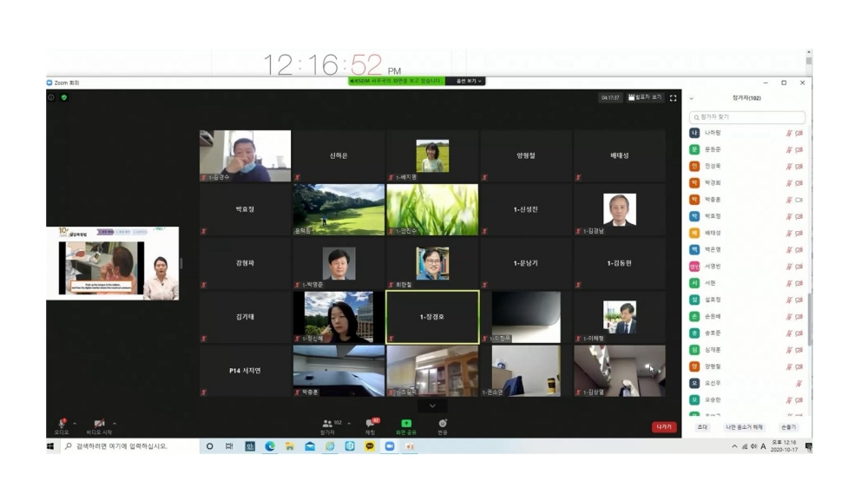The height and width of the screenshot is (488, 868).
Task: Open the view options dropdown at top
Action: pos(468,81)
